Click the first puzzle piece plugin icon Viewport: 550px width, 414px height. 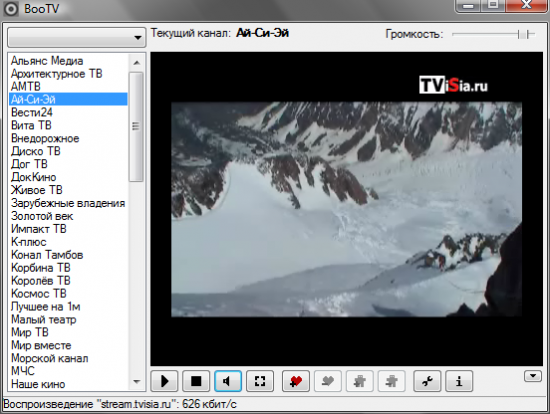pyautogui.click(x=360, y=381)
